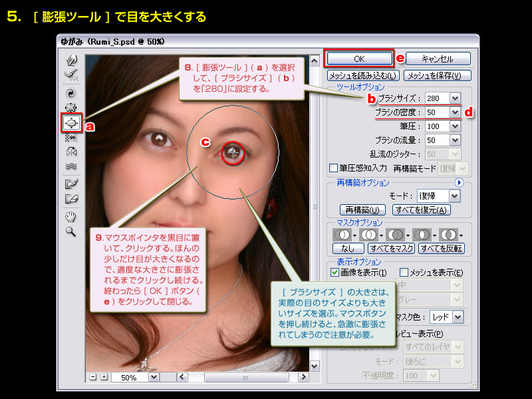Click the preview scroll up arrow
The height and width of the screenshot is (399, 532).
click(315, 61)
